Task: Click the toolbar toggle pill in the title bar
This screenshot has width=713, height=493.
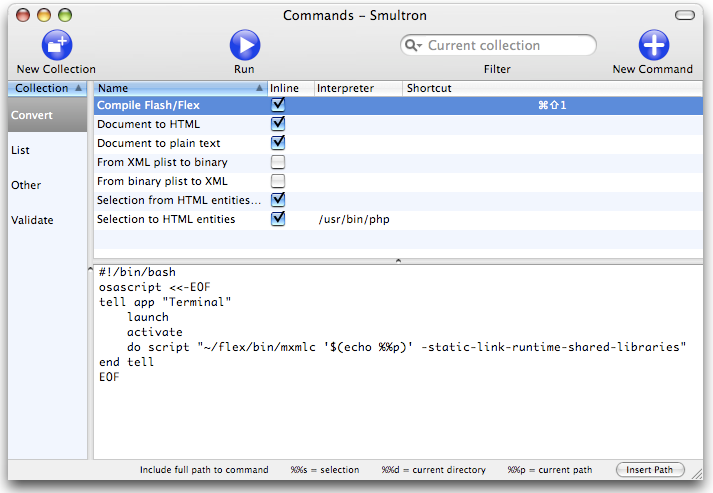Action: (x=684, y=15)
